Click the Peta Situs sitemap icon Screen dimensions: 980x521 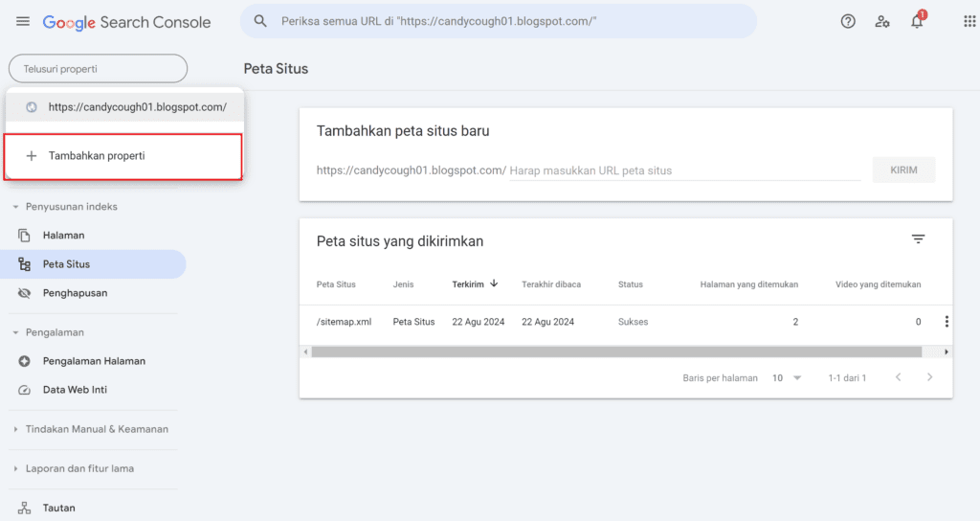[x=24, y=264]
